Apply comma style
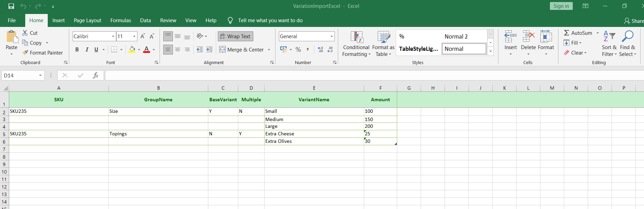This screenshot has height=209, width=644. tap(308, 50)
